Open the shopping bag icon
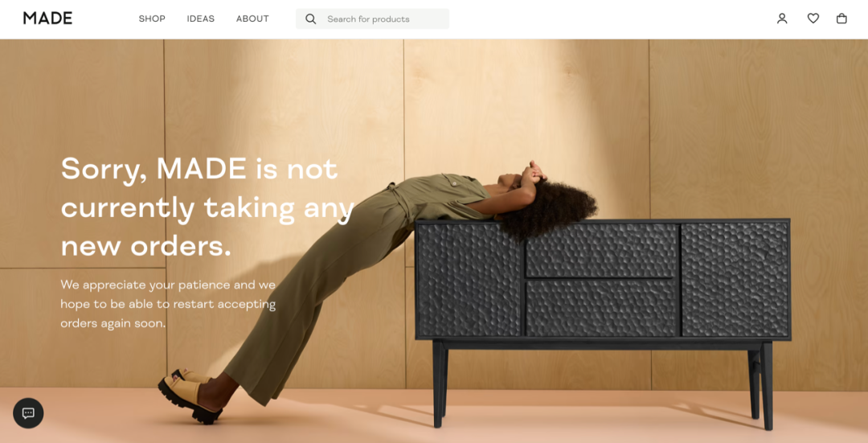868x443 pixels. click(841, 18)
